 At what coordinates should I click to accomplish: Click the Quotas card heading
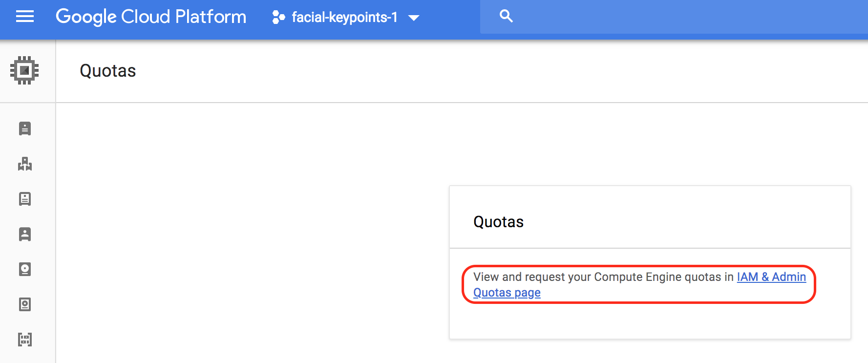[x=498, y=222]
